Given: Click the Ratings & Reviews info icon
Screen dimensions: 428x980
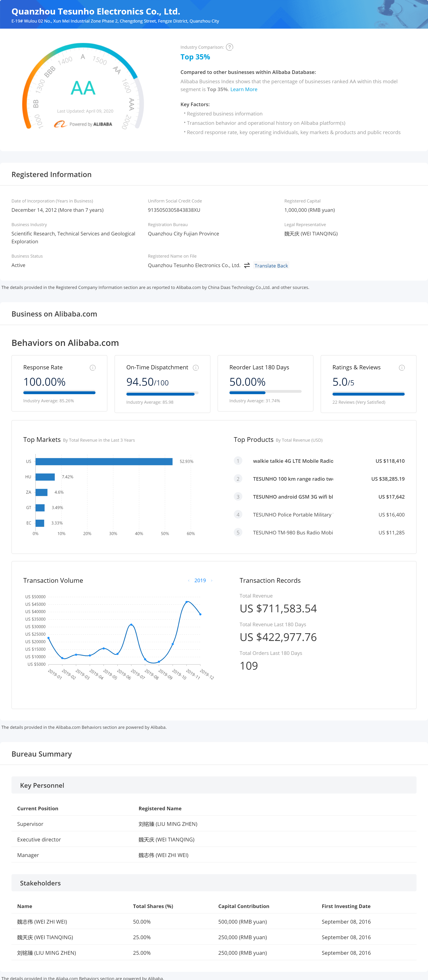Looking at the screenshot, I should click(402, 368).
